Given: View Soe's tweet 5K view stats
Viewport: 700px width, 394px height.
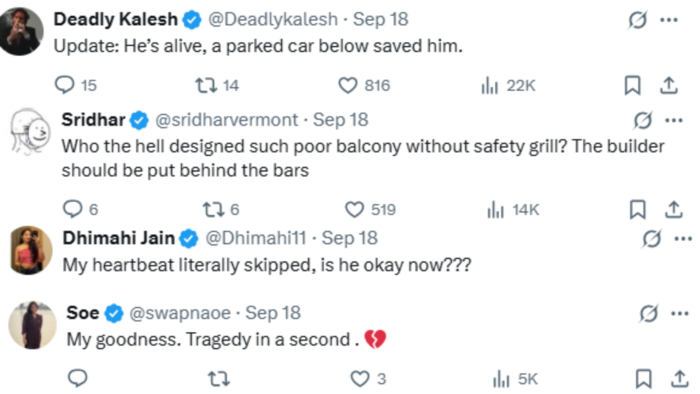Looking at the screenshot, I should 515,379.
